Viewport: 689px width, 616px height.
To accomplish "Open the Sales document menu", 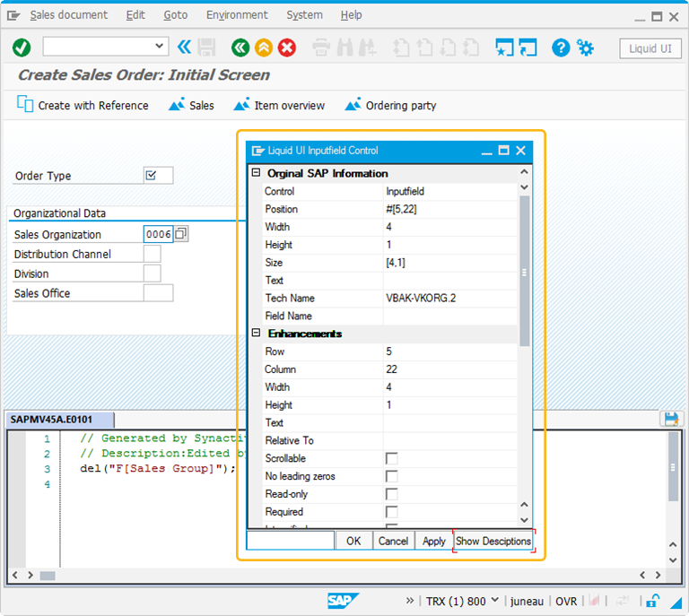I will [x=68, y=15].
